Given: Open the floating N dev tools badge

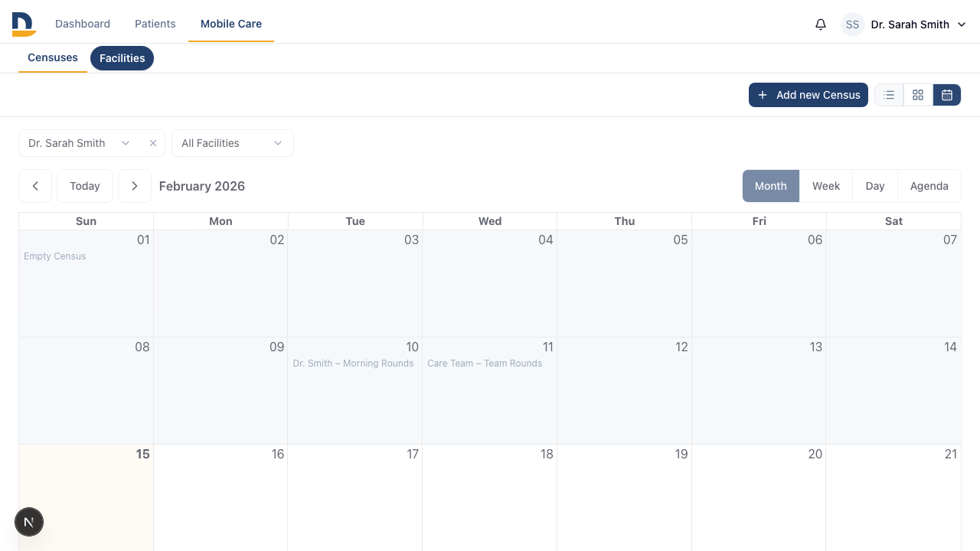Looking at the screenshot, I should (29, 522).
